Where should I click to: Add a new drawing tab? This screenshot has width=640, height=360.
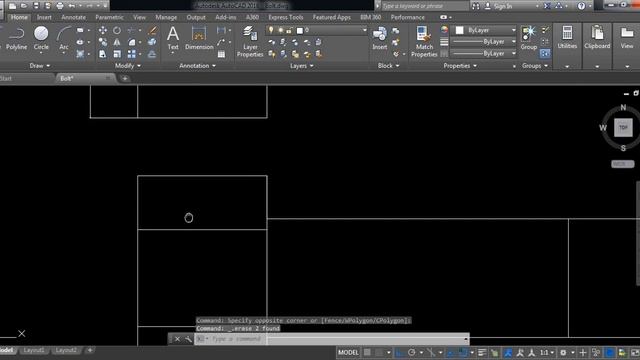pyautogui.click(x=125, y=78)
